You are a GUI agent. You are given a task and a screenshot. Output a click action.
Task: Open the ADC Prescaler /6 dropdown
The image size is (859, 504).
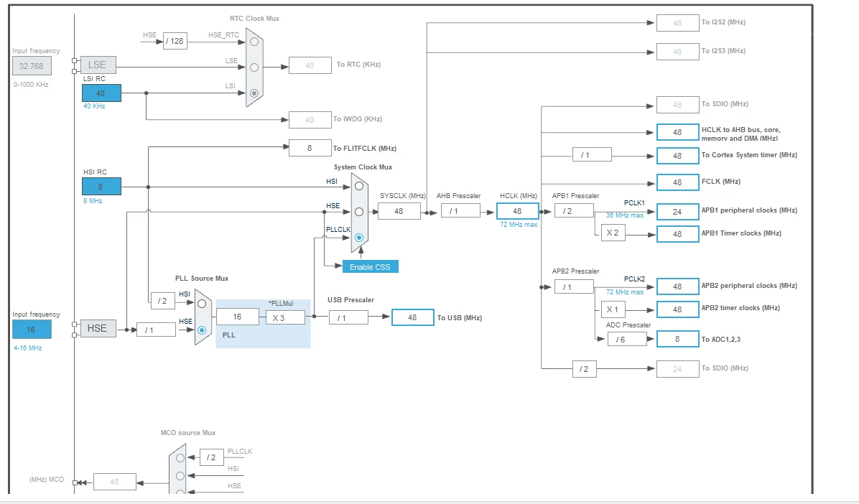click(627, 340)
